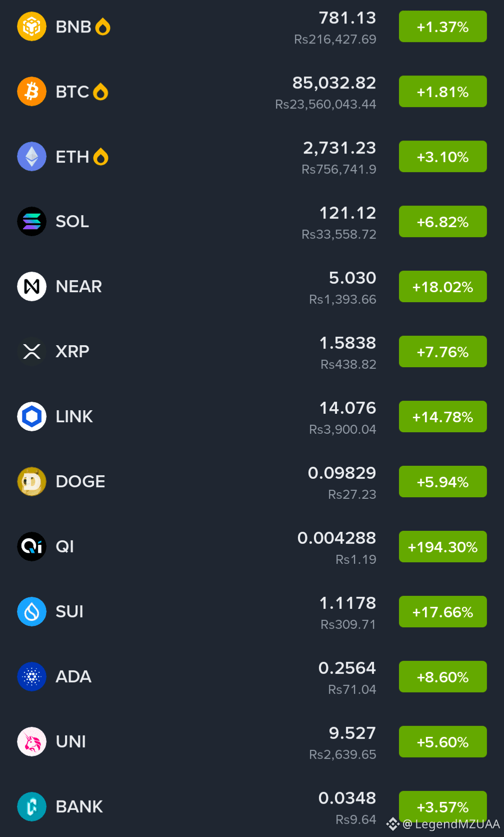Tap the +1.81% badge for BTC
504x837 pixels.
442,92
